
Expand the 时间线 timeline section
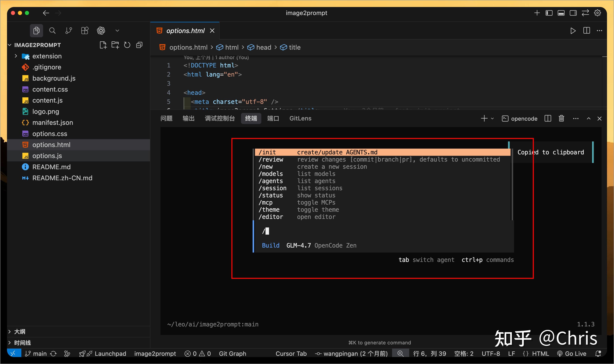coord(79,343)
